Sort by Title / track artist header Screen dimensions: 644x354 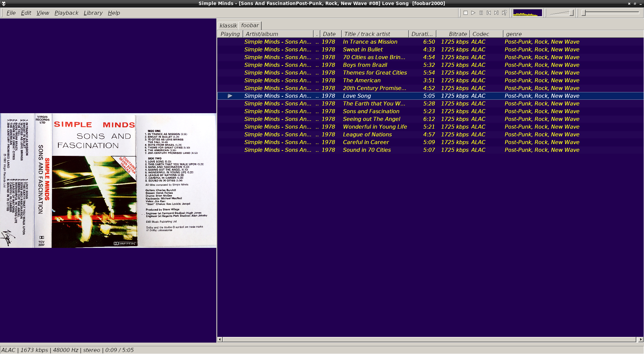(375, 34)
